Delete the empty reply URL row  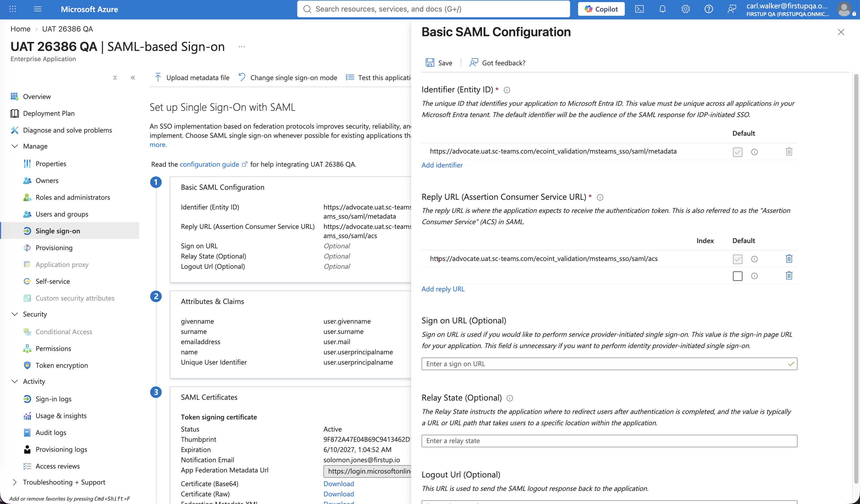click(x=789, y=275)
